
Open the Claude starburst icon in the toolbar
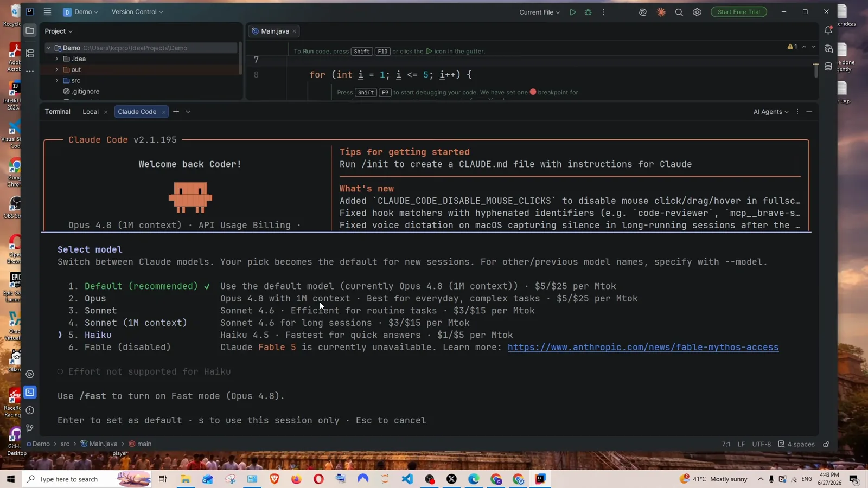661,12
